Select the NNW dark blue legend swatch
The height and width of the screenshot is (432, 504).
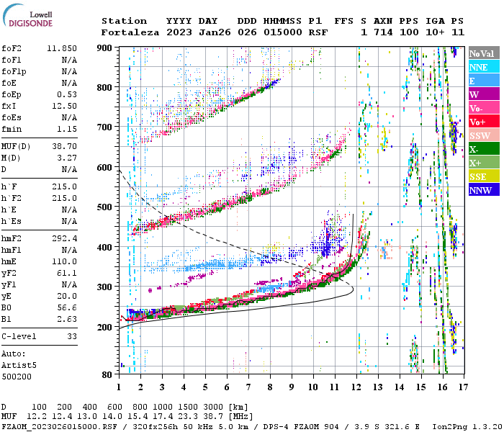pyautogui.click(x=484, y=190)
